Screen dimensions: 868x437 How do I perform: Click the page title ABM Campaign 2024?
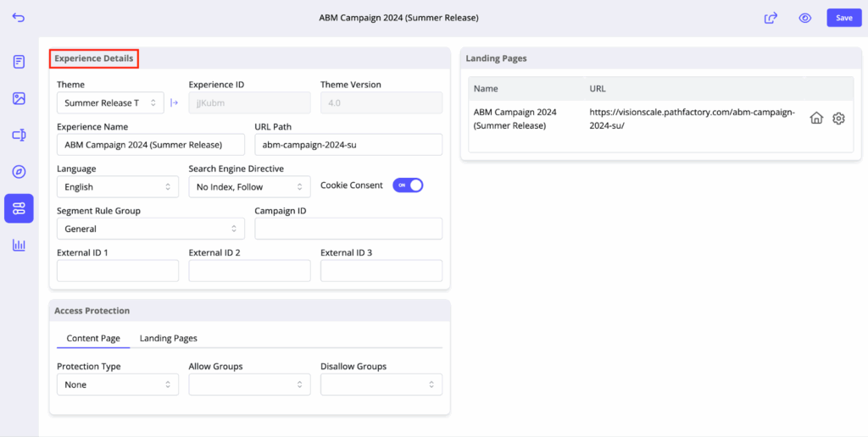(398, 18)
